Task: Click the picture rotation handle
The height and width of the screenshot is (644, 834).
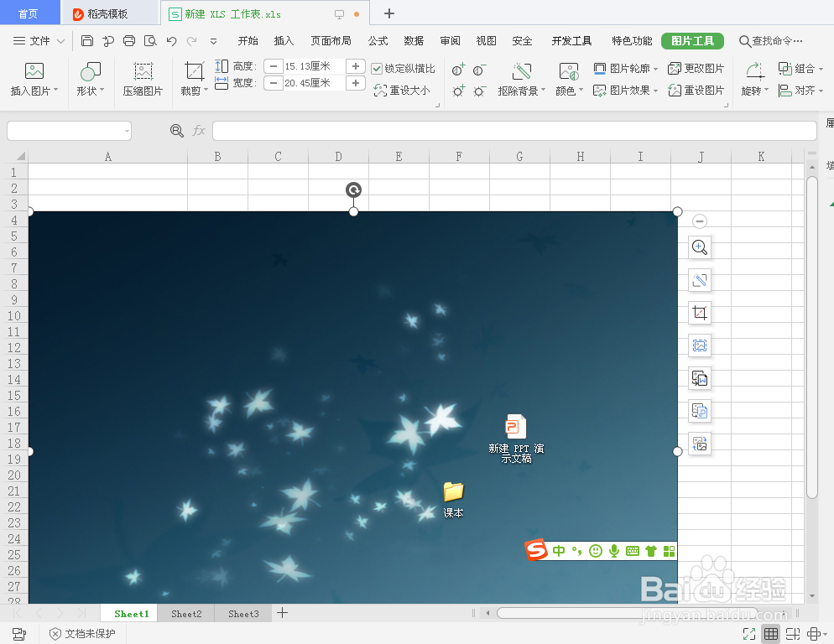Action: pyautogui.click(x=354, y=190)
